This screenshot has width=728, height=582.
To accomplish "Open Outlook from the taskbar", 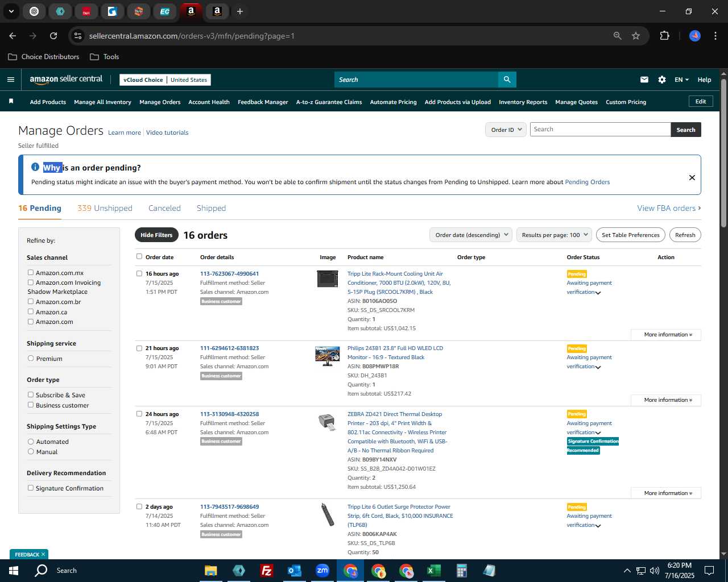I will [294, 571].
